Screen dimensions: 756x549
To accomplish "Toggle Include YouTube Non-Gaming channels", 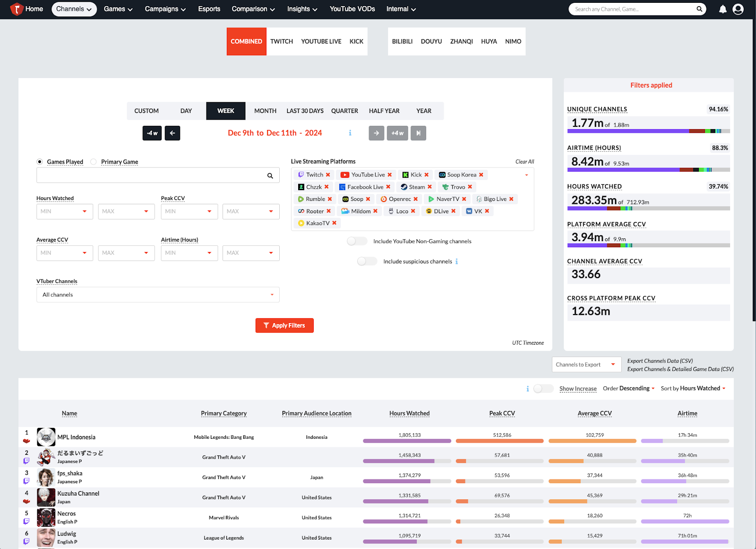I will 357,241.
